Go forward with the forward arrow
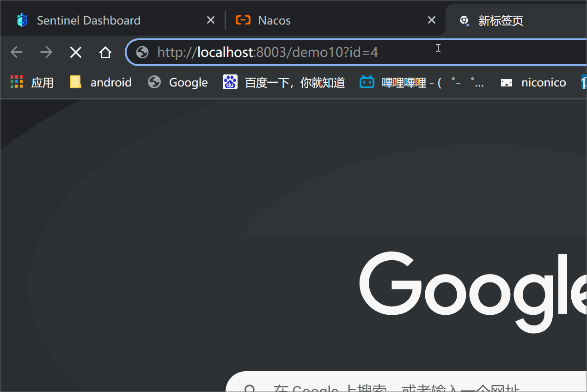 point(46,52)
